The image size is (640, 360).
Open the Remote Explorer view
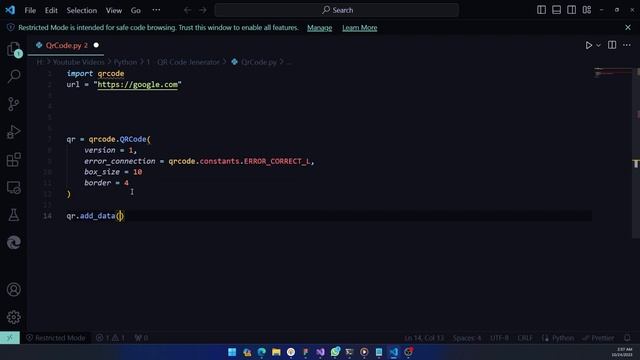tap(13, 188)
